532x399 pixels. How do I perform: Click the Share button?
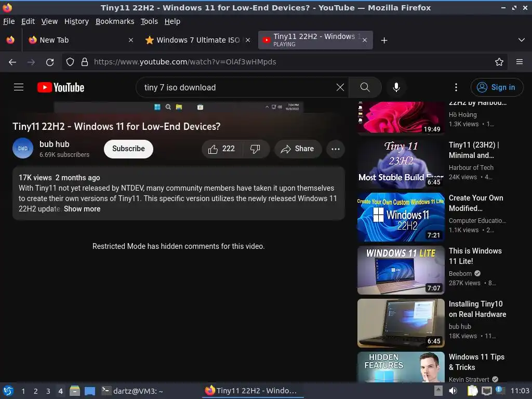click(x=298, y=149)
